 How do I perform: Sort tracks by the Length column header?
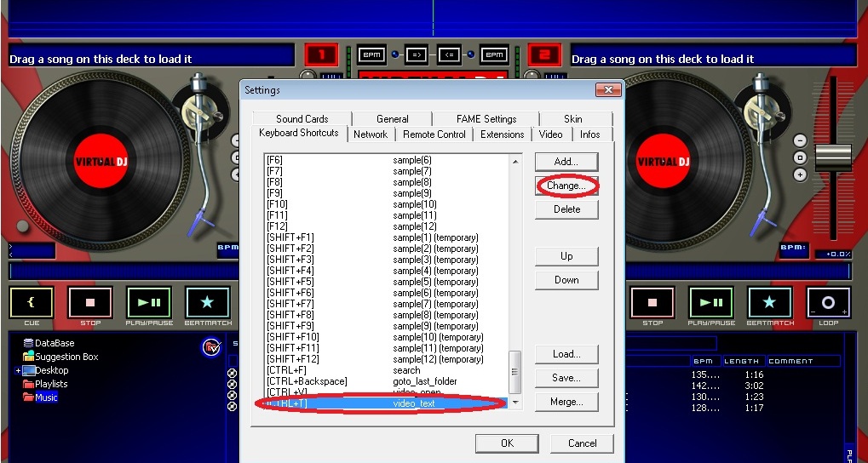coord(742,361)
